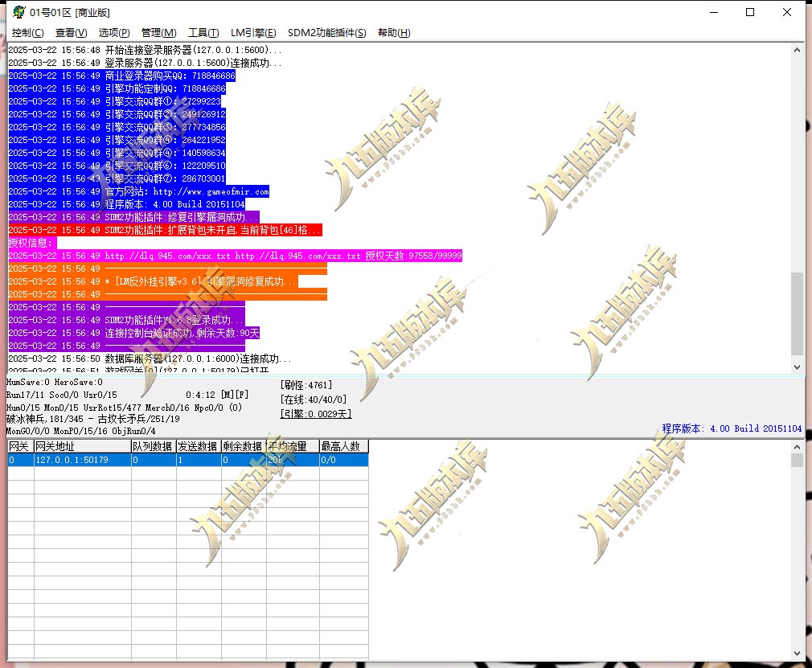
Task: Click the 授权信息 label line
Action: [32, 243]
